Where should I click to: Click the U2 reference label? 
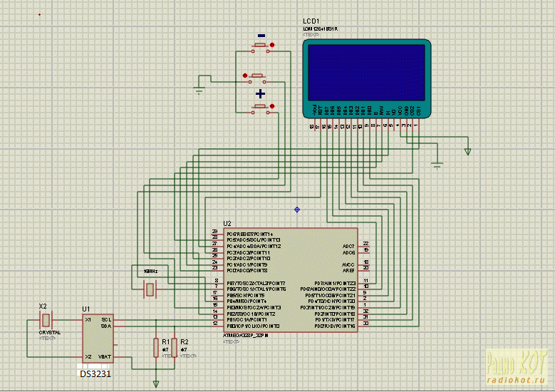[227, 224]
